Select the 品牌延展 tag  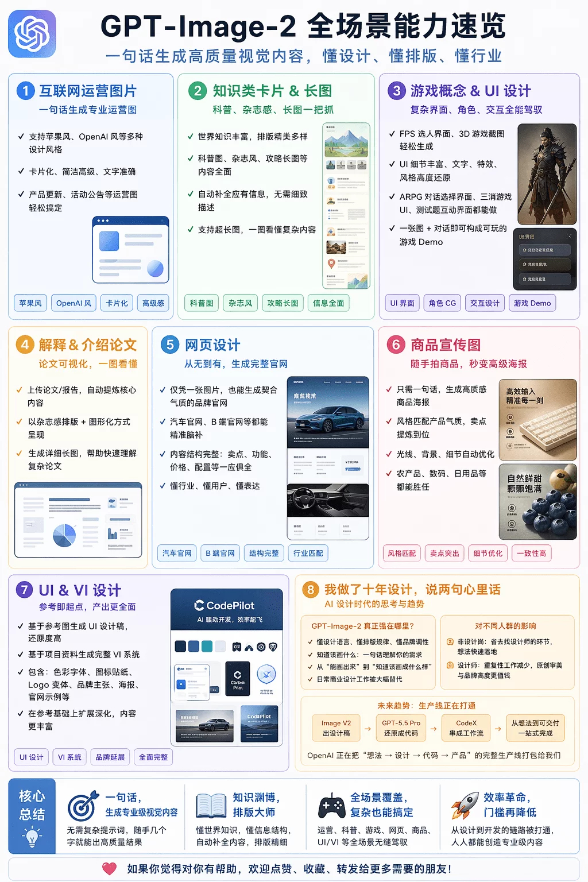(110, 757)
